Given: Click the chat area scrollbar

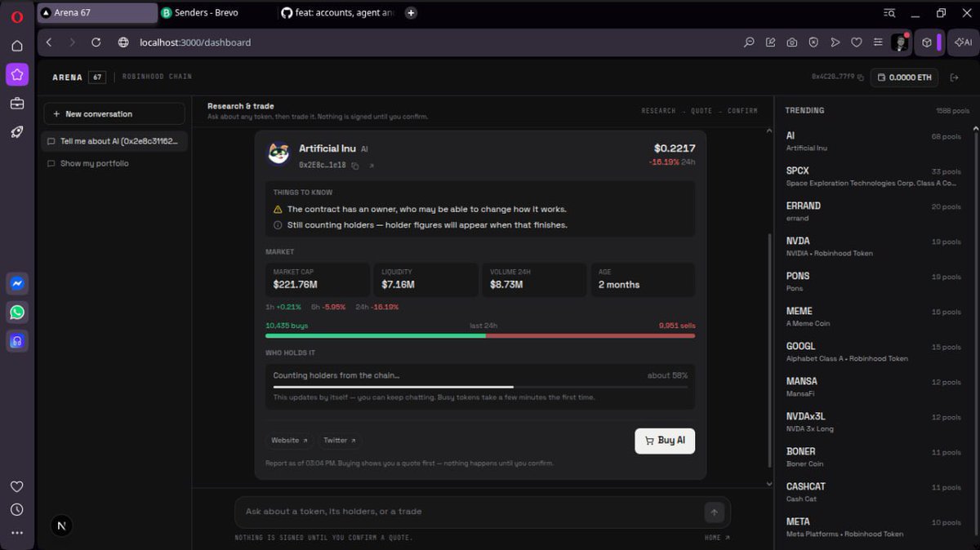Looking at the screenshot, I should tap(768, 351).
